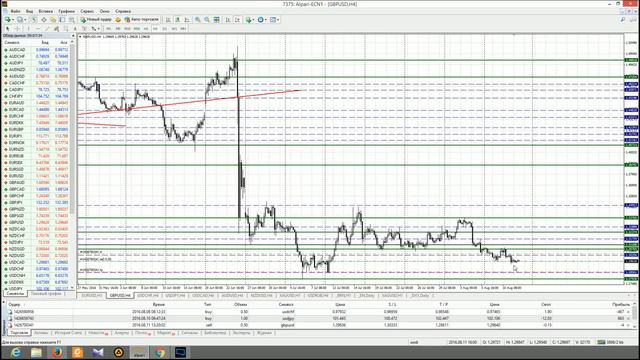Toggle the Data Window crosshair-circle icon

44,20
